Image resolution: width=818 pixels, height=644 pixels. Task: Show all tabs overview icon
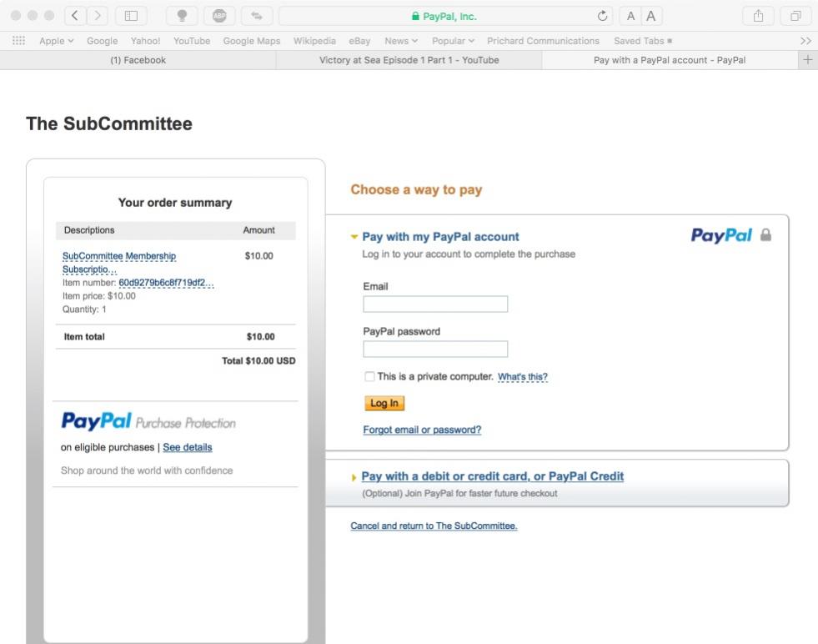point(795,16)
